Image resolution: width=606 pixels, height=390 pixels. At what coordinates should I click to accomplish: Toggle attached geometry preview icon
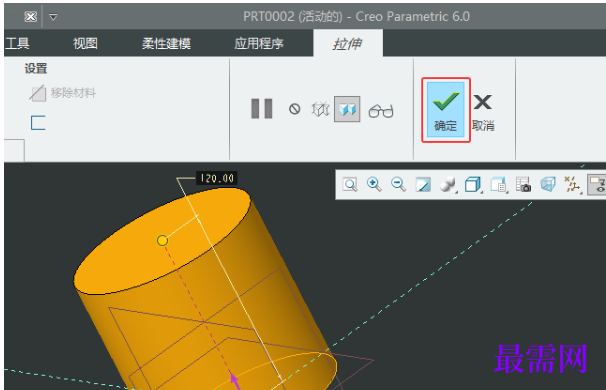pos(347,109)
